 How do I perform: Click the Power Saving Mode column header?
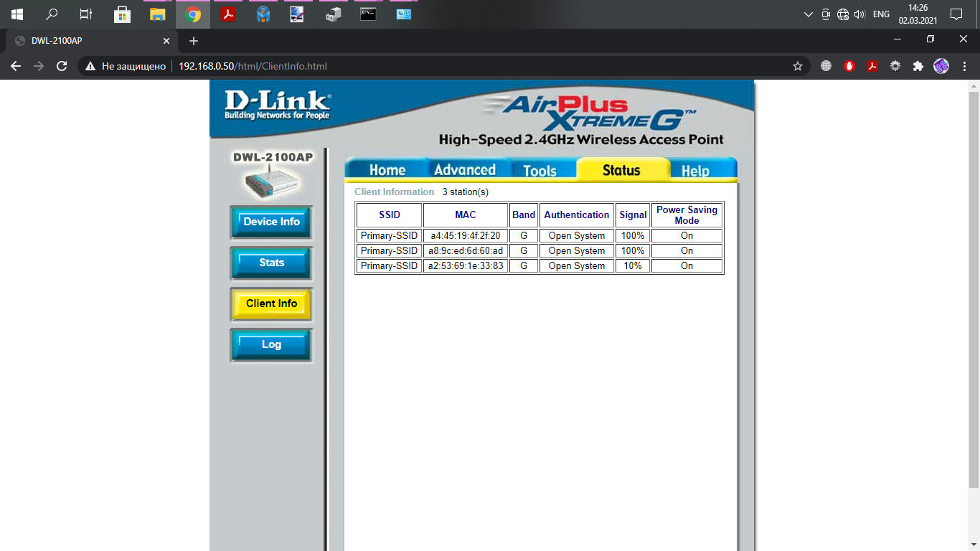687,215
